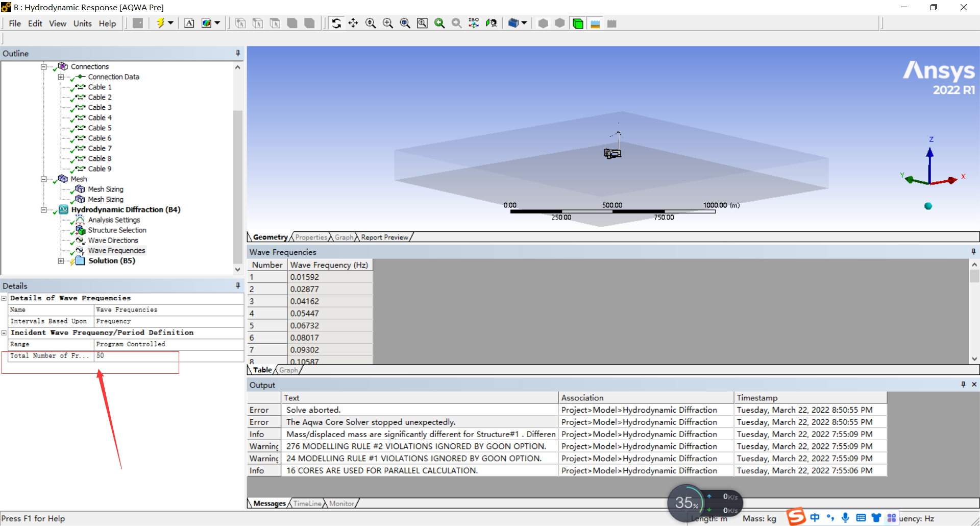Collapse the Hydrodynamic Diffraction (B4) node
Image resolution: width=980 pixels, height=526 pixels.
(x=44, y=210)
